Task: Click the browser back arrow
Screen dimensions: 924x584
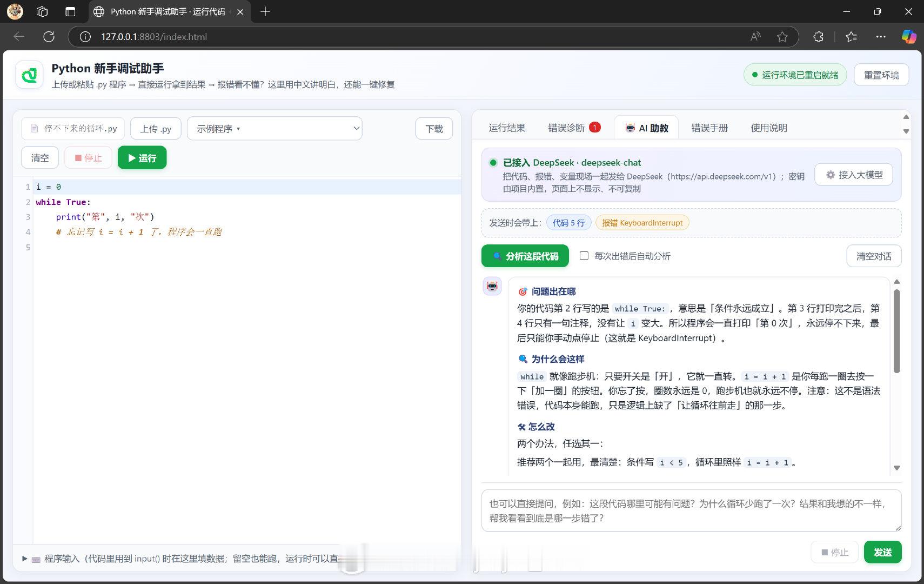Action: point(19,37)
